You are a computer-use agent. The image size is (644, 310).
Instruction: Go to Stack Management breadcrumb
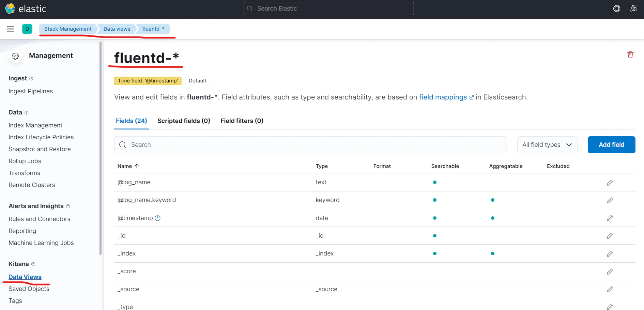click(68, 29)
